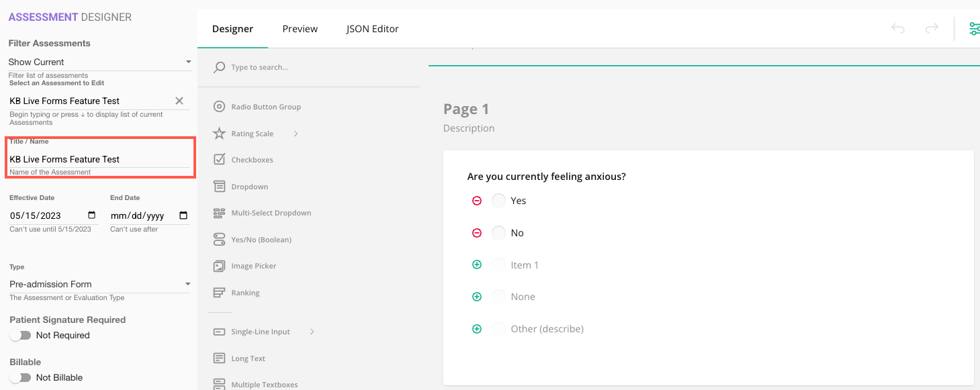Screen dimensions: 980x390
Task: Click the undo arrow icon
Action: tap(897, 28)
